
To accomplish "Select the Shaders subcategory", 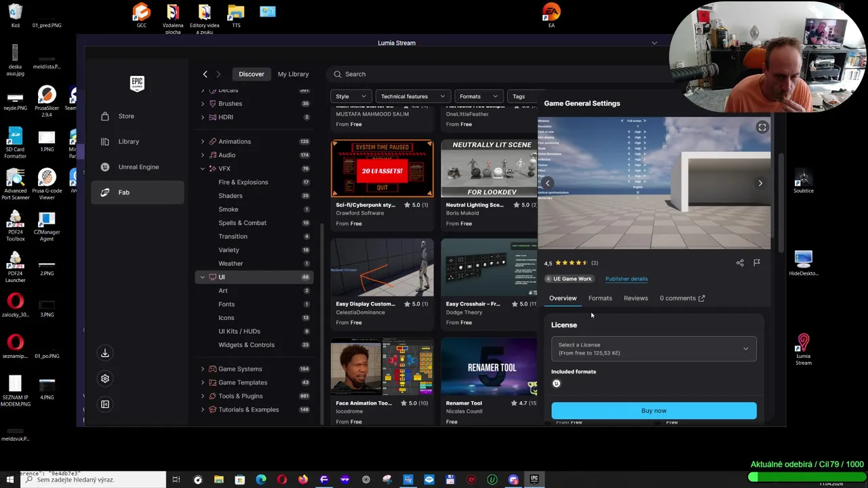I will 230,196.
